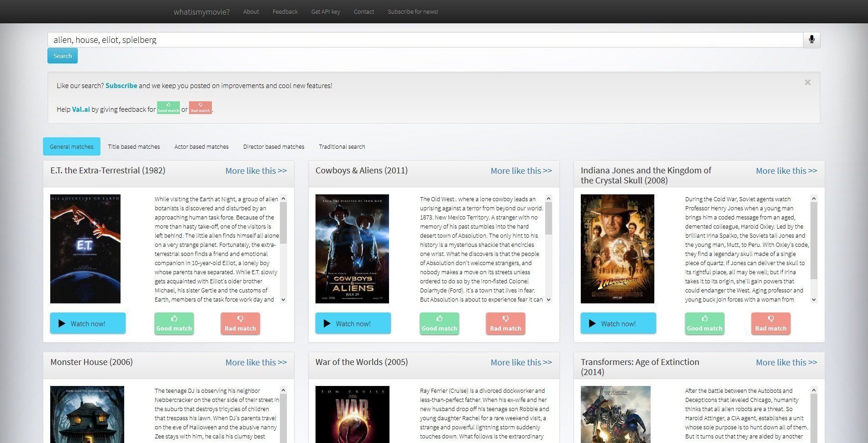Click the Indiana Jones Crystal Skull title

point(646,175)
